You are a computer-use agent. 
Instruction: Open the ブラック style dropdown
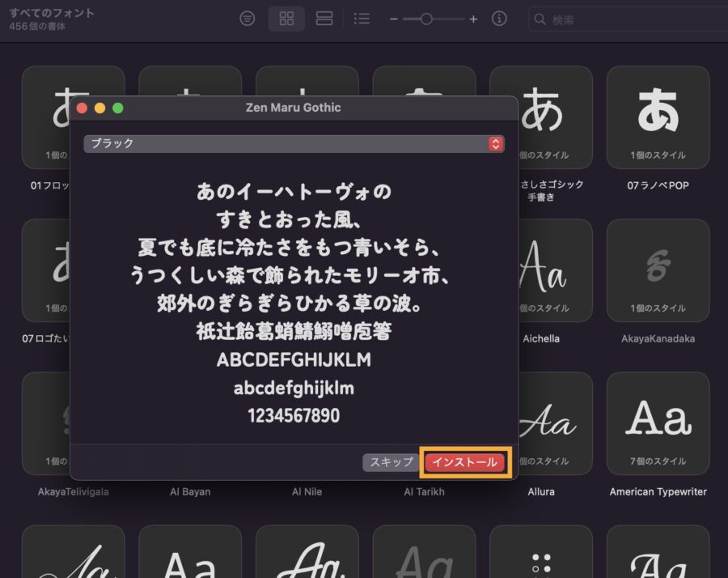294,143
